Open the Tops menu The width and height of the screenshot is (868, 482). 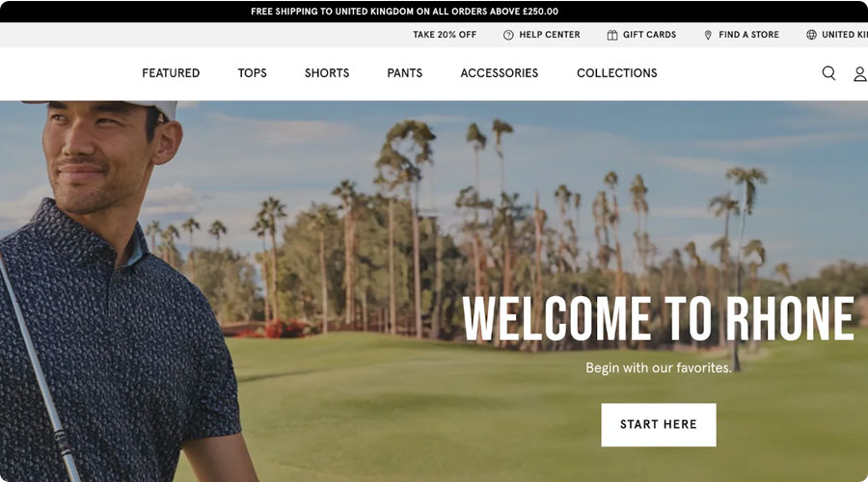[252, 73]
